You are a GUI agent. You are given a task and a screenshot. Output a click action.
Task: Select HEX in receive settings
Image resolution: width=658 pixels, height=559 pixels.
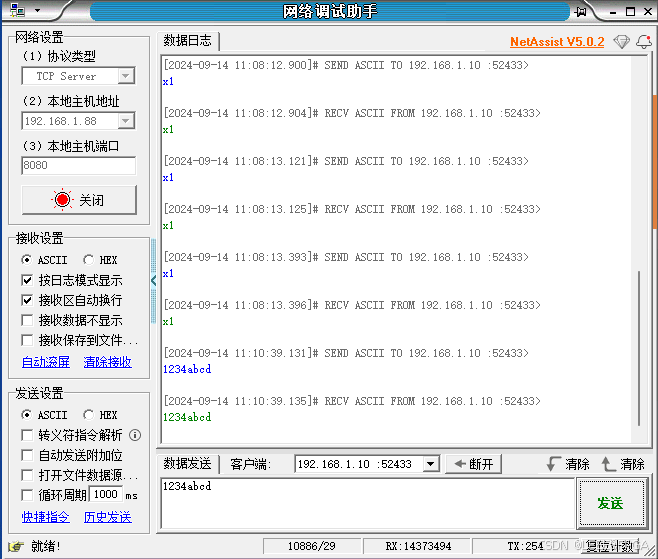pos(100,260)
